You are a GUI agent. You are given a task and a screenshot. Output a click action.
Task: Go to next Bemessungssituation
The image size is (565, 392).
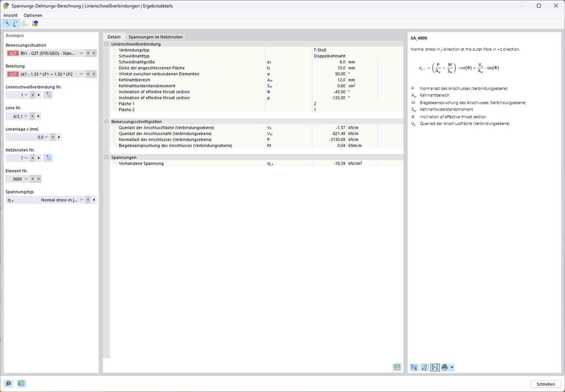click(94, 53)
